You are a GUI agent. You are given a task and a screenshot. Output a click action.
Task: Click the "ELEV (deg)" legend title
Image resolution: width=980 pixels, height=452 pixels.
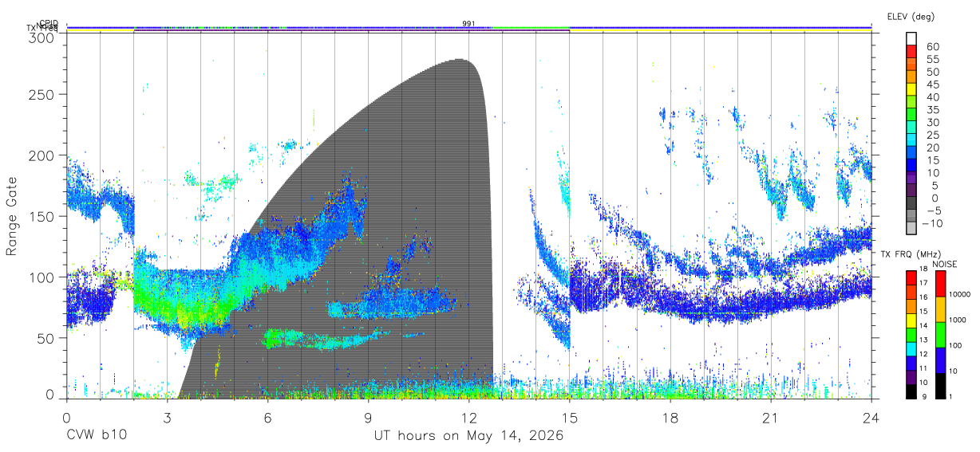pyautogui.click(x=911, y=17)
